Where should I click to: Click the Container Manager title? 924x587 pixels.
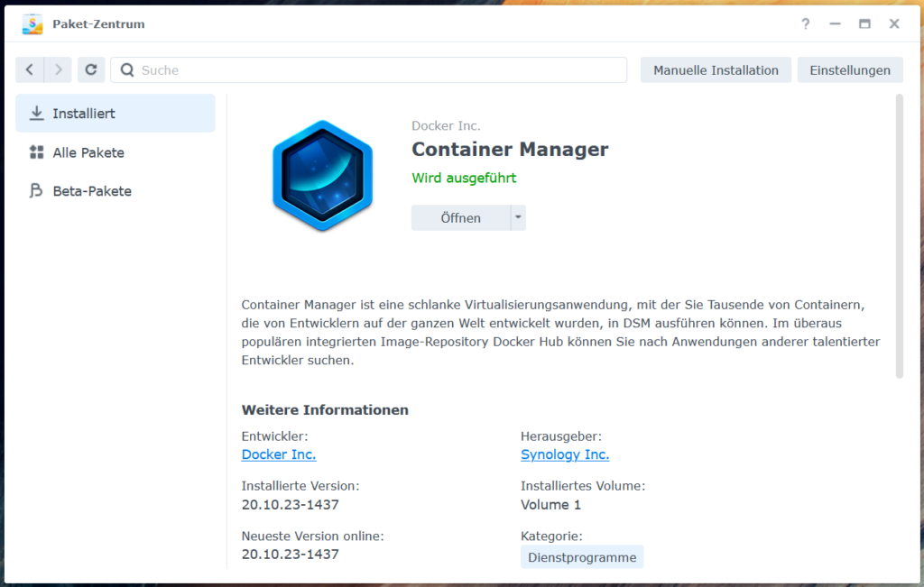[x=510, y=150]
